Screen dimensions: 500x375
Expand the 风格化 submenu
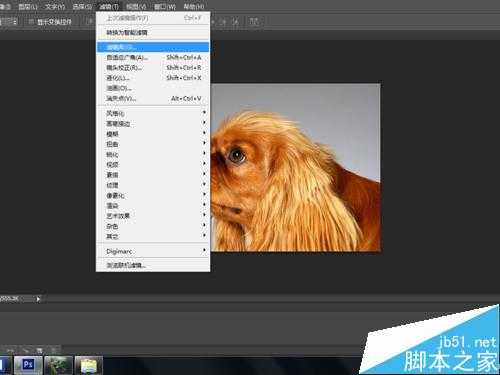[x=153, y=113]
